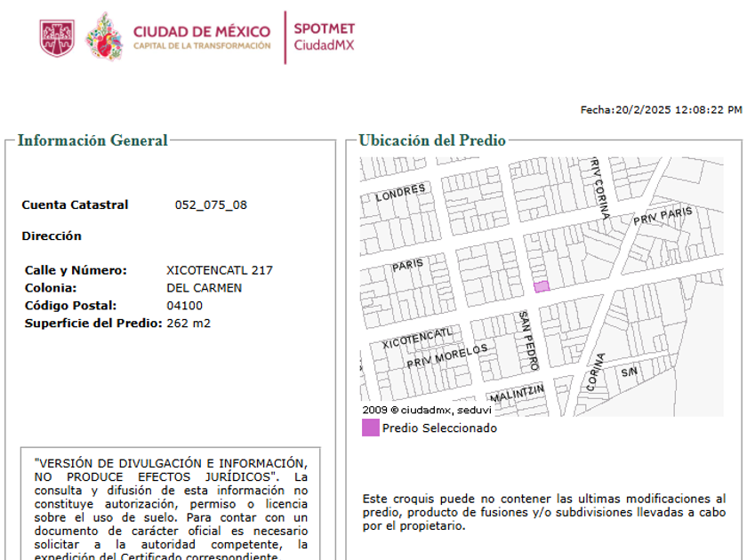Click the SAN PEDRO street label
The height and width of the screenshot is (560, 747).
[x=528, y=341]
